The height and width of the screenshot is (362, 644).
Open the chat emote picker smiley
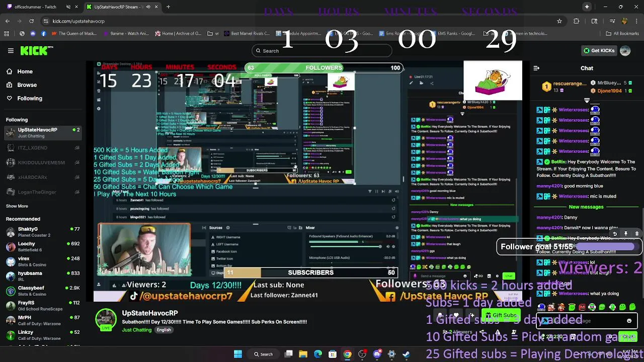click(x=629, y=321)
